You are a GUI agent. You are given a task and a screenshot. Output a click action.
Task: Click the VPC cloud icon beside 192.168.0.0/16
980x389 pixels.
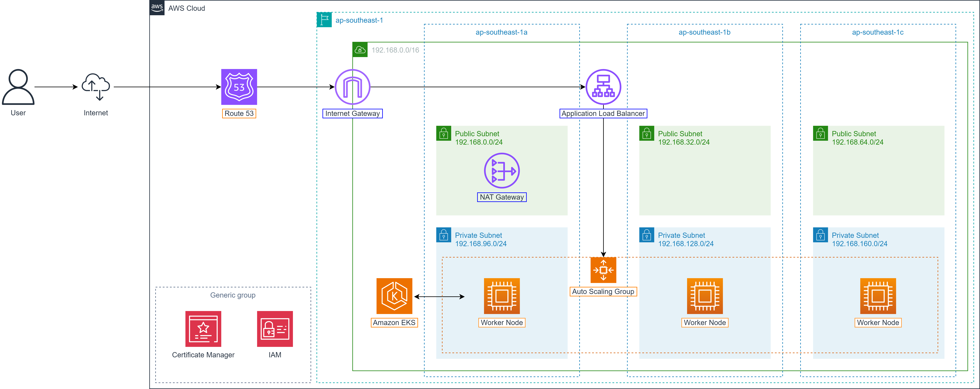point(360,50)
